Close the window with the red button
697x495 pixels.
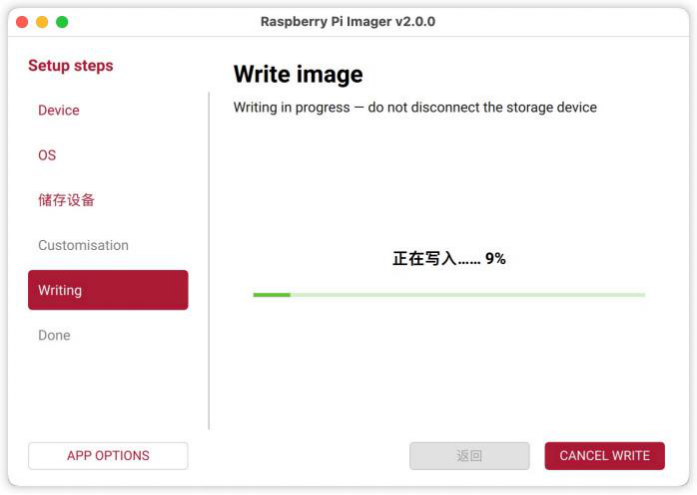22,22
